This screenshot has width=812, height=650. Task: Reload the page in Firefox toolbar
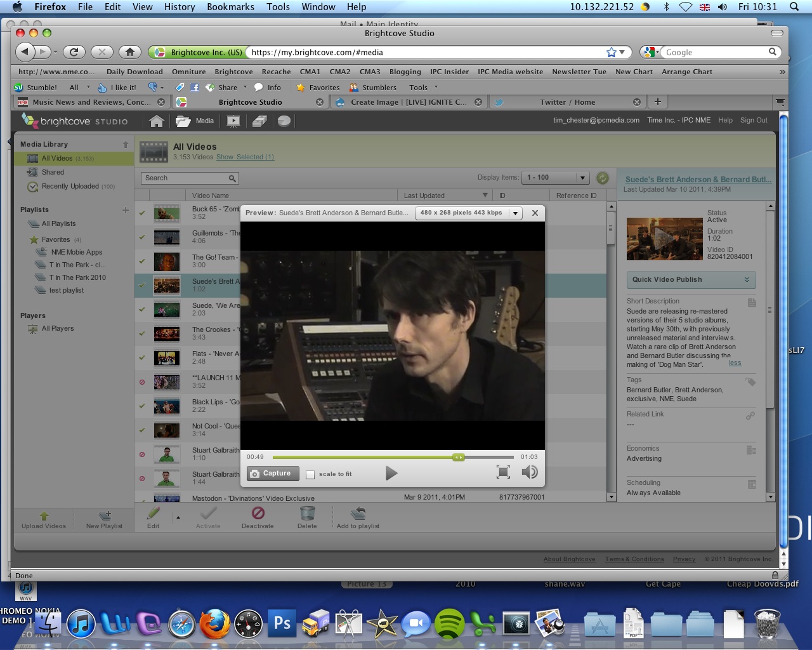pos(74,52)
